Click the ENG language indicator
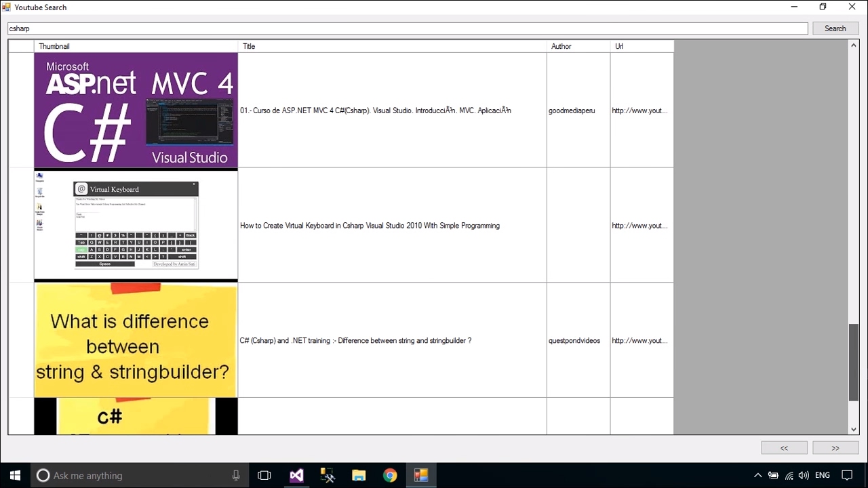The image size is (868, 488). [x=823, y=475]
